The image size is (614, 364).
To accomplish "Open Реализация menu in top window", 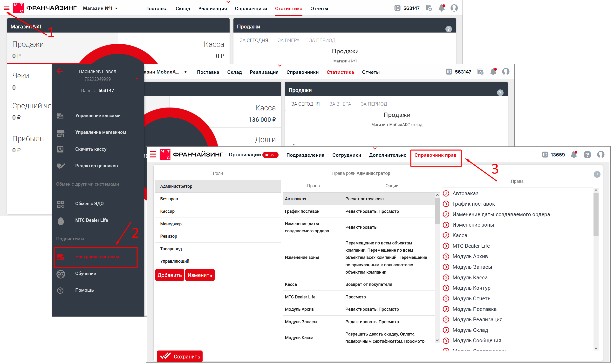I will 213,9.
